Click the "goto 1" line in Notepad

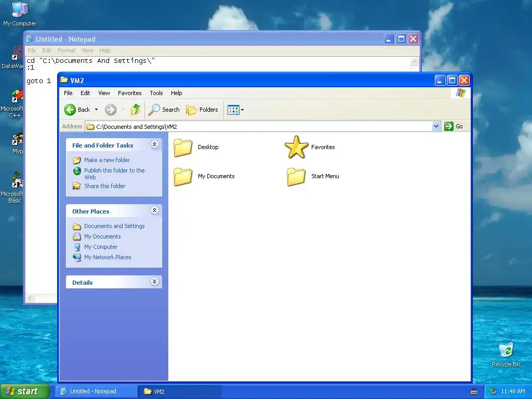point(38,81)
